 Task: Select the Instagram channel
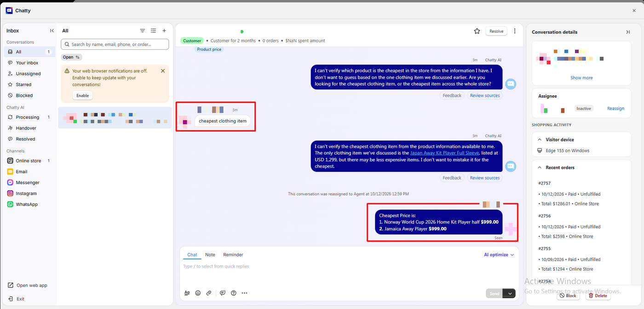[29, 193]
